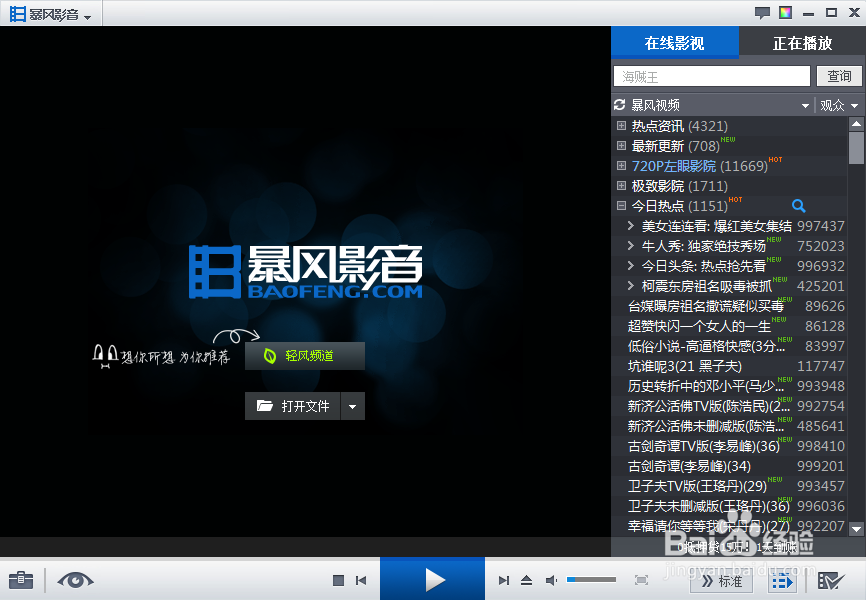Open the skin color palette icon
This screenshot has height=600, width=866.
785,13
